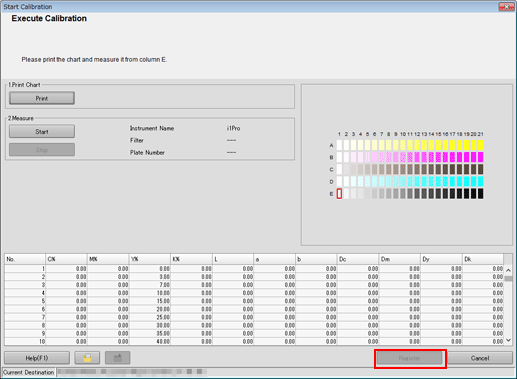The width and height of the screenshot is (517, 379).
Task: Click the Y% cell showing 25.00
Action: (x=150, y=317)
